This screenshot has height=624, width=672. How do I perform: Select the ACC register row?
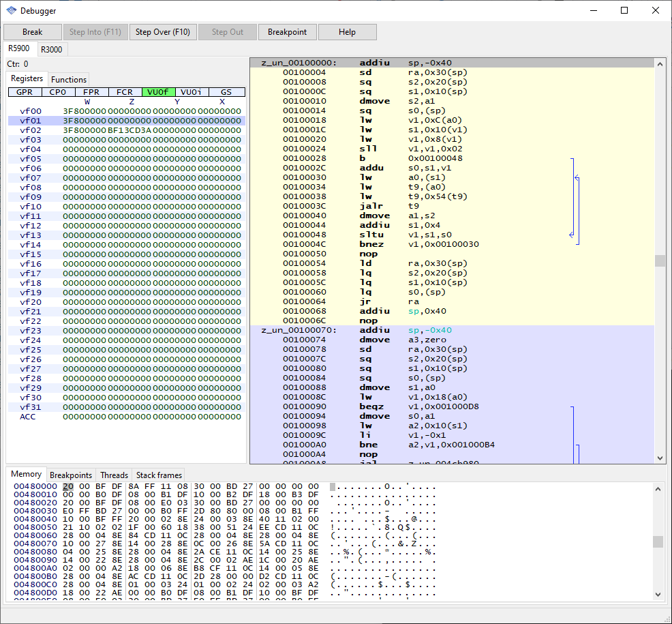[x=127, y=417]
